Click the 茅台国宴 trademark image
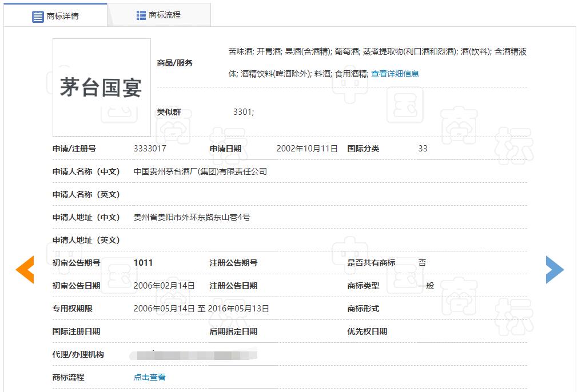The width and height of the screenshot is (582, 392). tap(102, 87)
